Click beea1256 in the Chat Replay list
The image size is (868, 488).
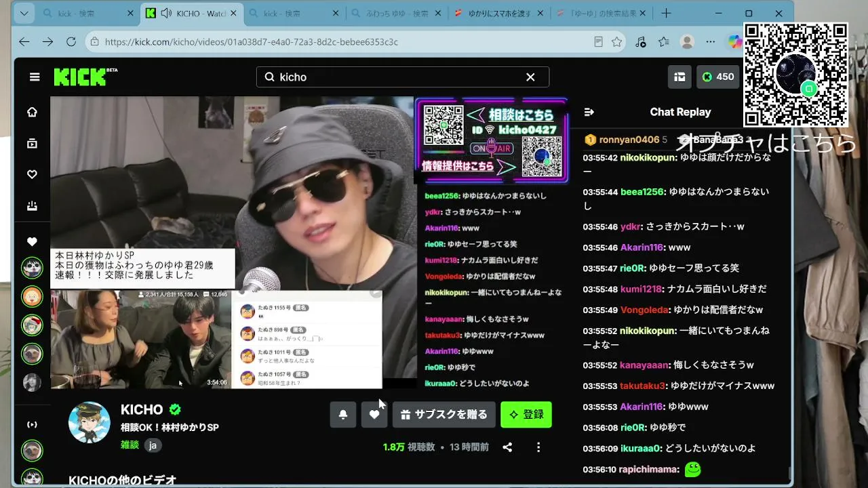(642, 192)
